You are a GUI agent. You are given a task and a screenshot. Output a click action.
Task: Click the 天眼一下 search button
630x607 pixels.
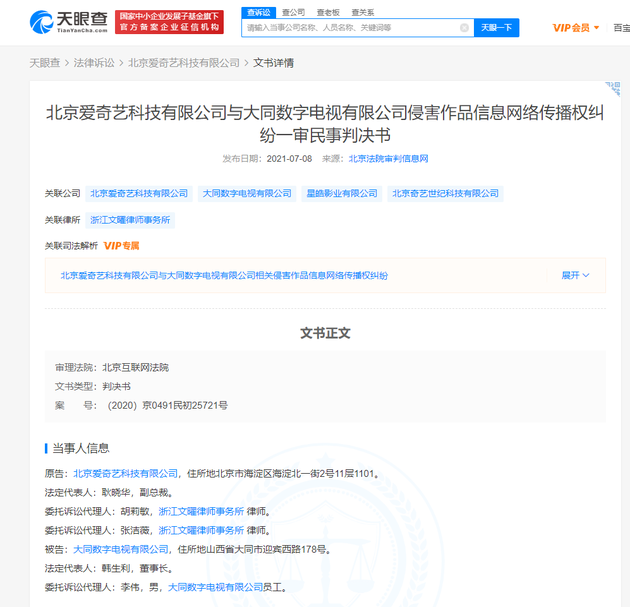497,28
